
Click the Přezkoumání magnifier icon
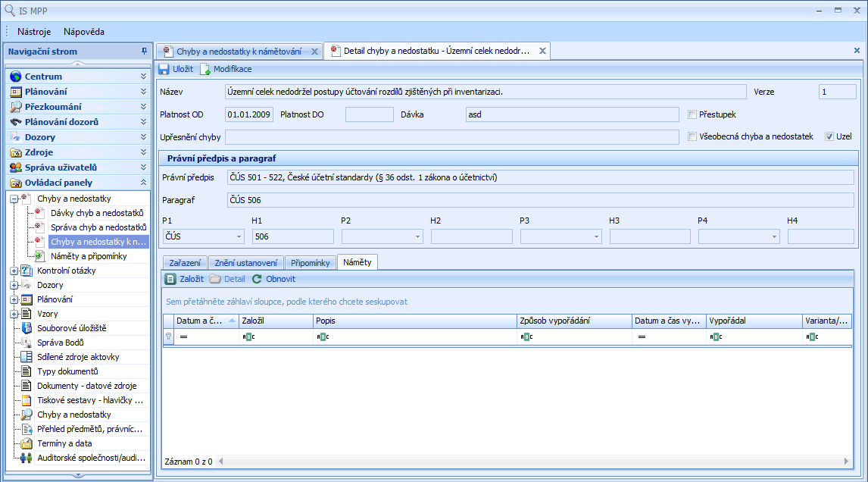coord(15,107)
